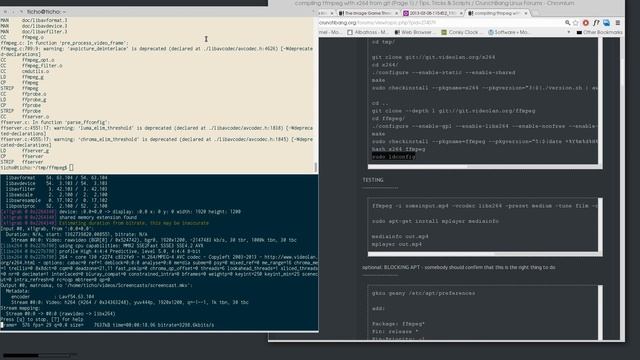Click the 'sudo apt-get install mplayer mediainfo' line
The height and width of the screenshot is (360, 640).
(x=435, y=221)
